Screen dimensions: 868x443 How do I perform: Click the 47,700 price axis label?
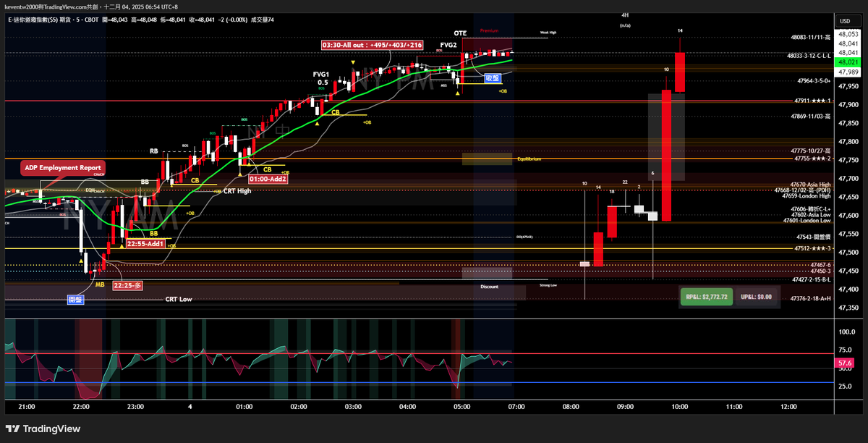[848, 179]
